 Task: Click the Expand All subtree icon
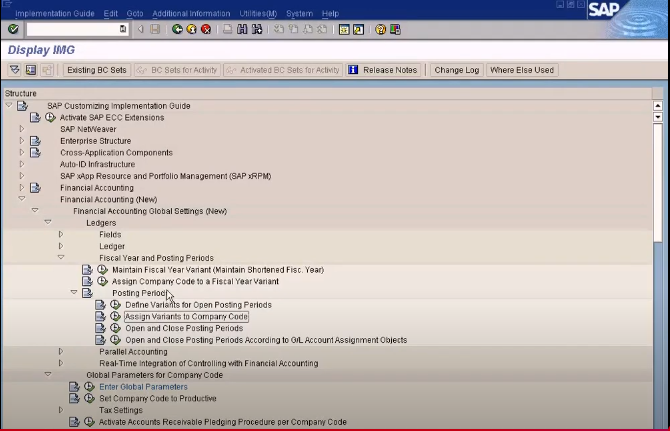point(15,70)
